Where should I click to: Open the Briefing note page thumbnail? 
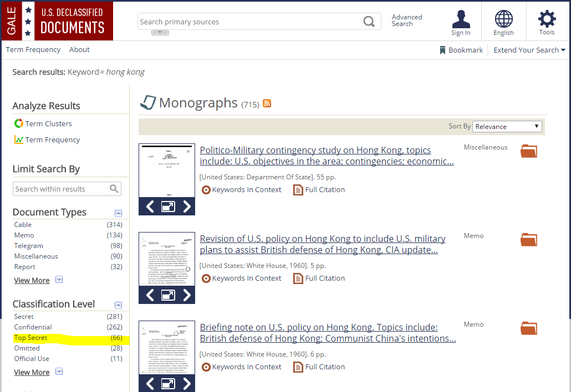pyautogui.click(x=167, y=348)
